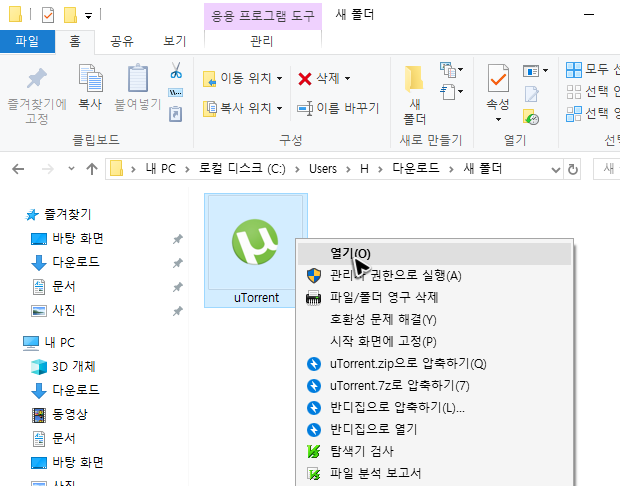Refresh the current folder view
Image resolution: width=620 pixels, height=486 pixels.
click(x=573, y=170)
